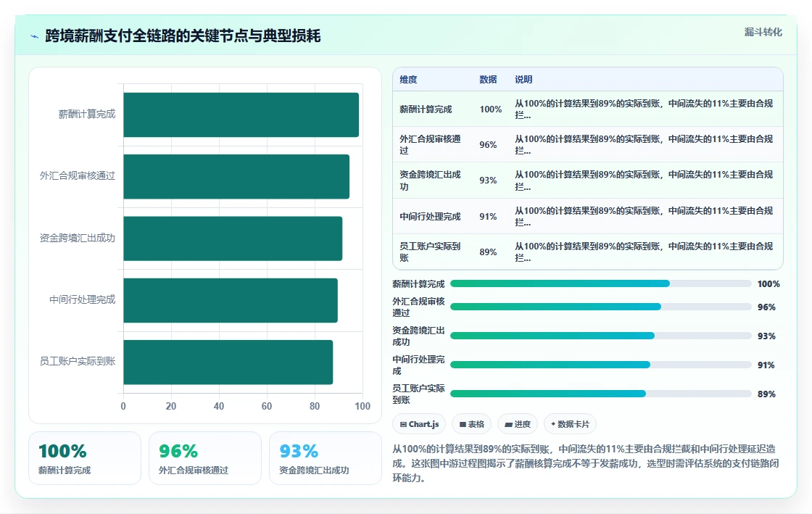This screenshot has height=514, width=812.
Task: Click the lightning icon beside the title
Action: (x=35, y=36)
